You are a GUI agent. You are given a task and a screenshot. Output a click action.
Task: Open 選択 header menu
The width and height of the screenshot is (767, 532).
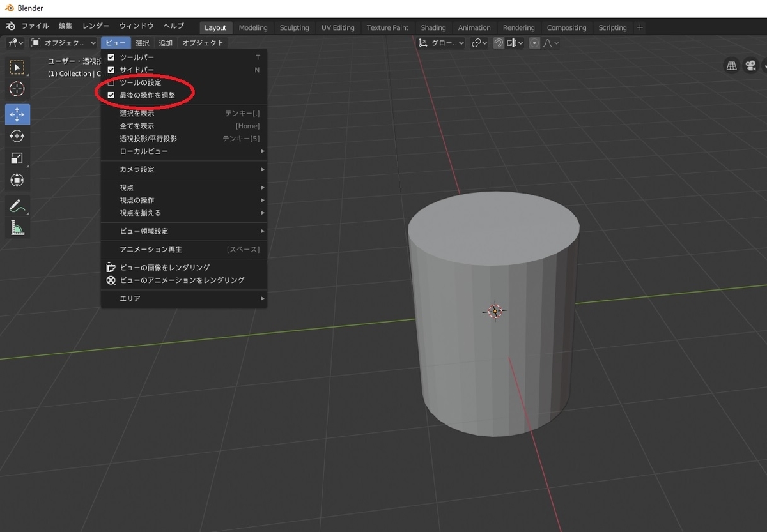(143, 43)
